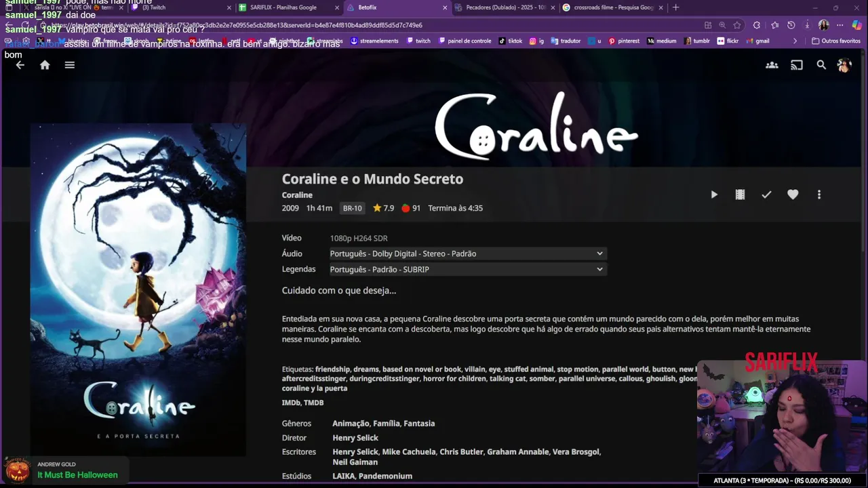Open writer Chris Butler link

461,452
